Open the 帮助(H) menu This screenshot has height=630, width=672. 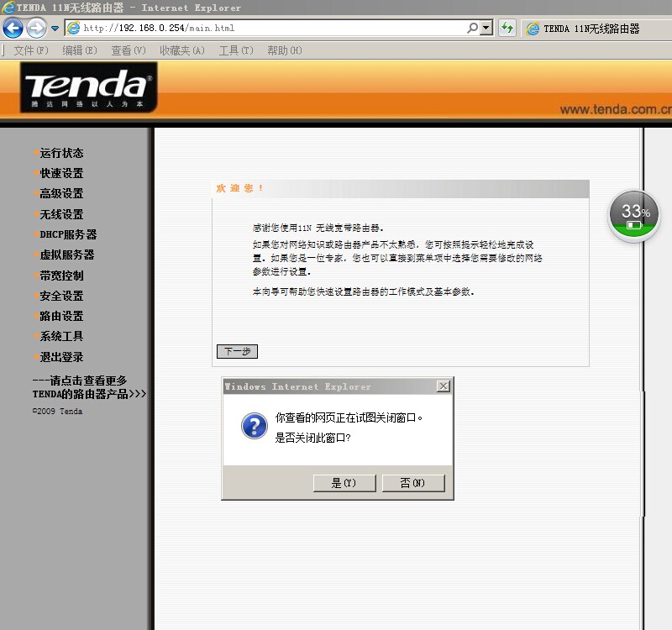coord(285,50)
